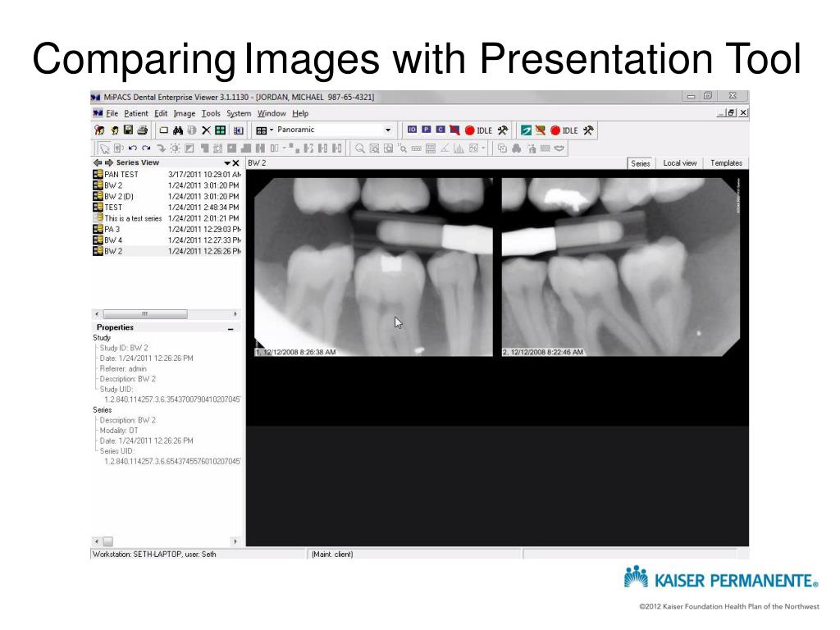The image size is (840, 630).
Task: Click the Save floppy disk icon
Action: click(x=128, y=130)
